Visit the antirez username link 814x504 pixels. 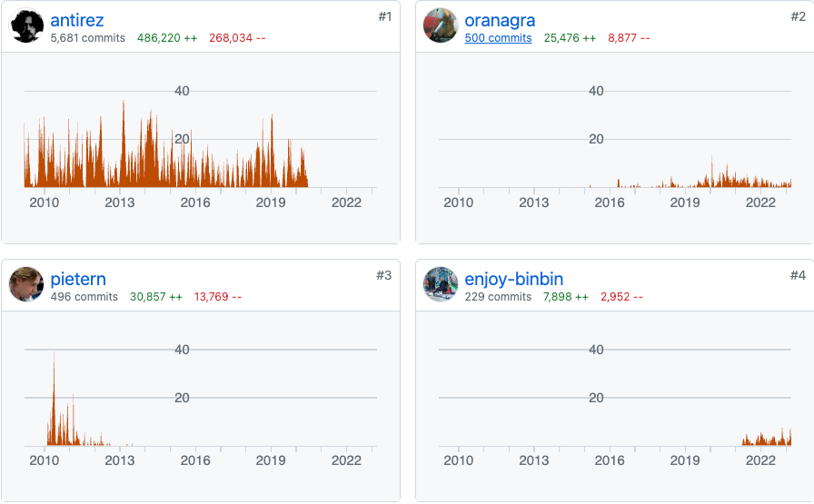tap(77, 20)
